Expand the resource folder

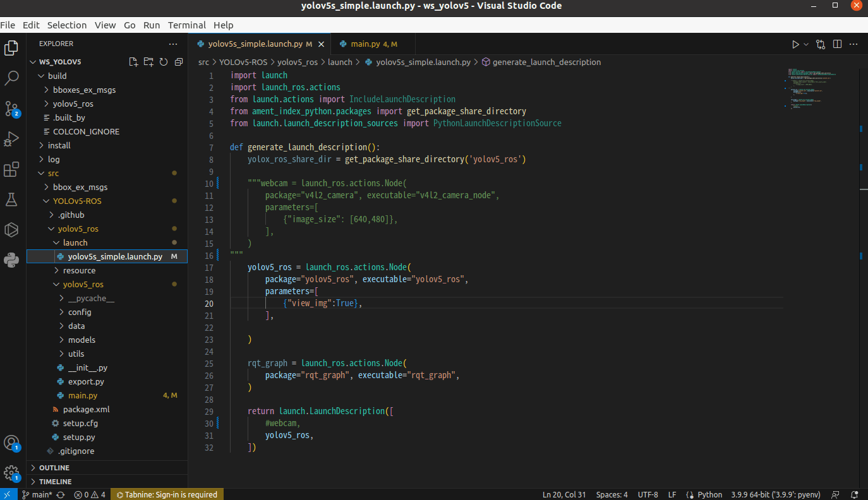coord(107,270)
